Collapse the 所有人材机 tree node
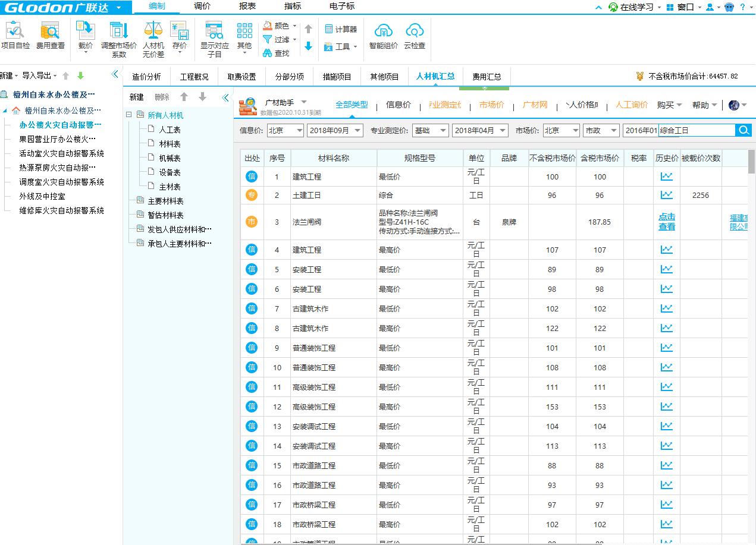The width and height of the screenshot is (756, 545). [129, 115]
